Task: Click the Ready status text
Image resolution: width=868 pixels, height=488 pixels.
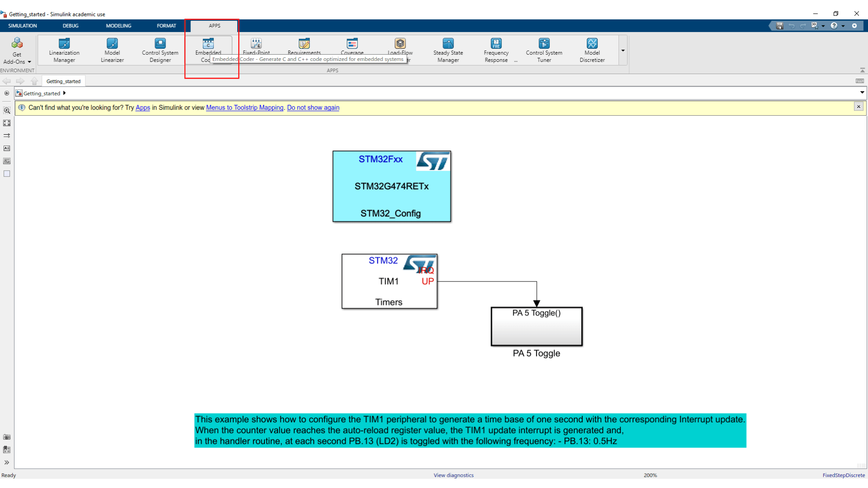Action: point(9,475)
